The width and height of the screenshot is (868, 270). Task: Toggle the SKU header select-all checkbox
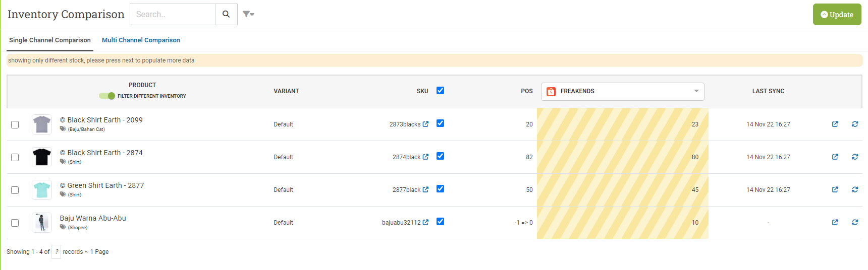click(440, 91)
